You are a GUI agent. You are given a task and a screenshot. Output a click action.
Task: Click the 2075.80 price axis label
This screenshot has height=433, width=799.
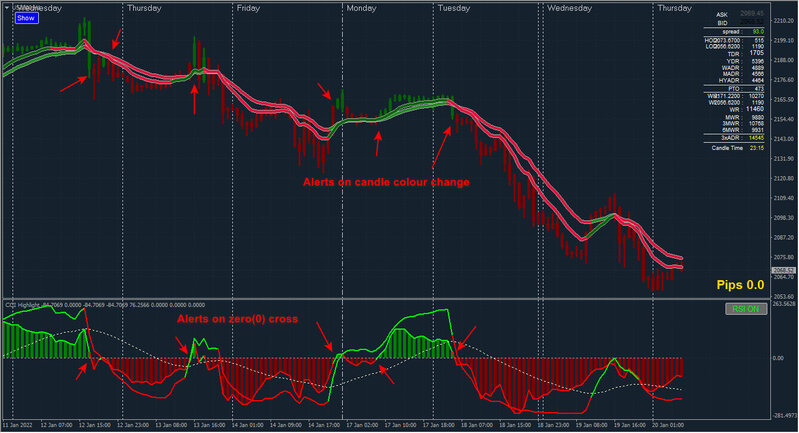(x=784, y=257)
